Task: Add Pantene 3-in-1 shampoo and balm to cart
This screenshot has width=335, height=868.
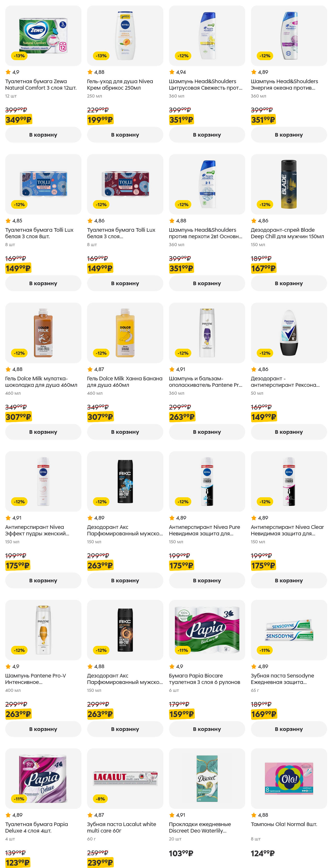Action: click(207, 432)
